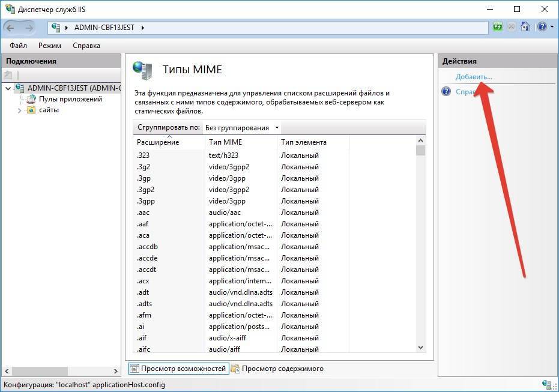
Task: Open the Режим menu
Action: coord(50,46)
